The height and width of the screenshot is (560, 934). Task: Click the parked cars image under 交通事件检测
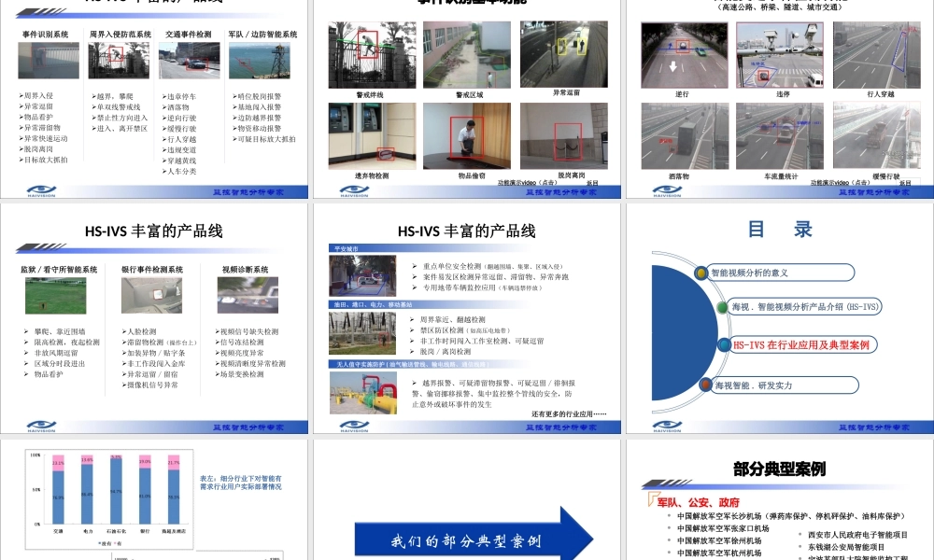189,60
